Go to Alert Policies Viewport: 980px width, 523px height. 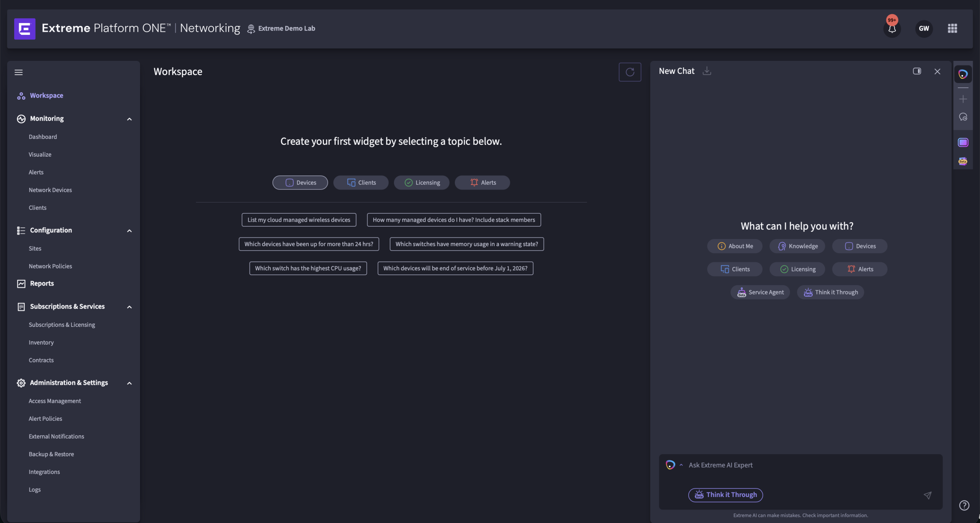tap(45, 418)
